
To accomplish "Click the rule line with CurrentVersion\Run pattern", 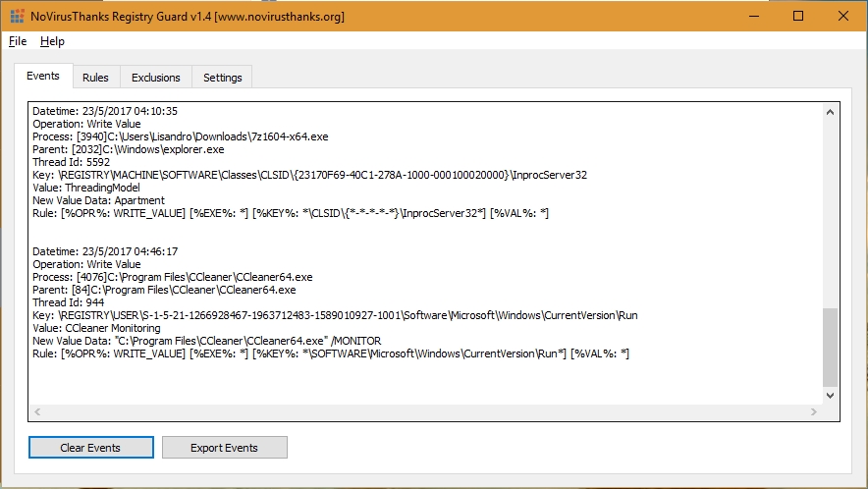I will coord(331,353).
